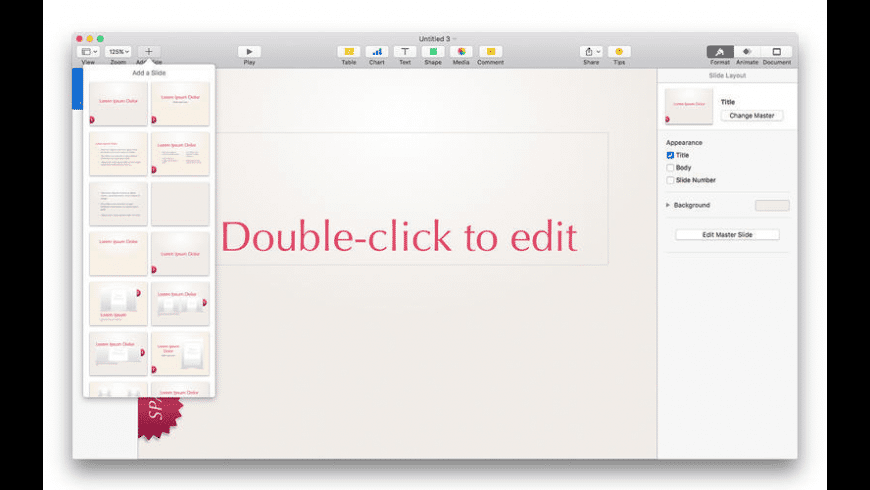Choose the Title-Top layout in fourth row
The height and width of the screenshot is (490, 870).
pyautogui.click(x=118, y=254)
